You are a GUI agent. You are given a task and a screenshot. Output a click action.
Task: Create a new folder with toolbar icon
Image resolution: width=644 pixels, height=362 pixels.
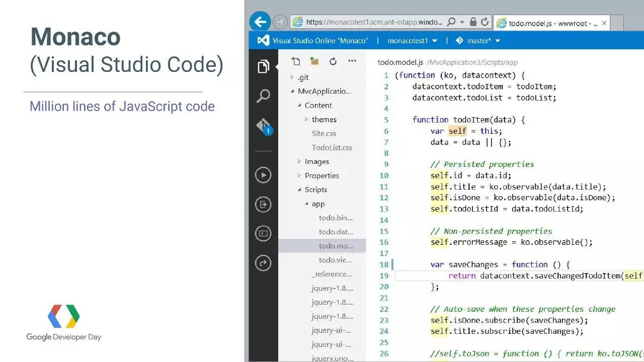(314, 61)
